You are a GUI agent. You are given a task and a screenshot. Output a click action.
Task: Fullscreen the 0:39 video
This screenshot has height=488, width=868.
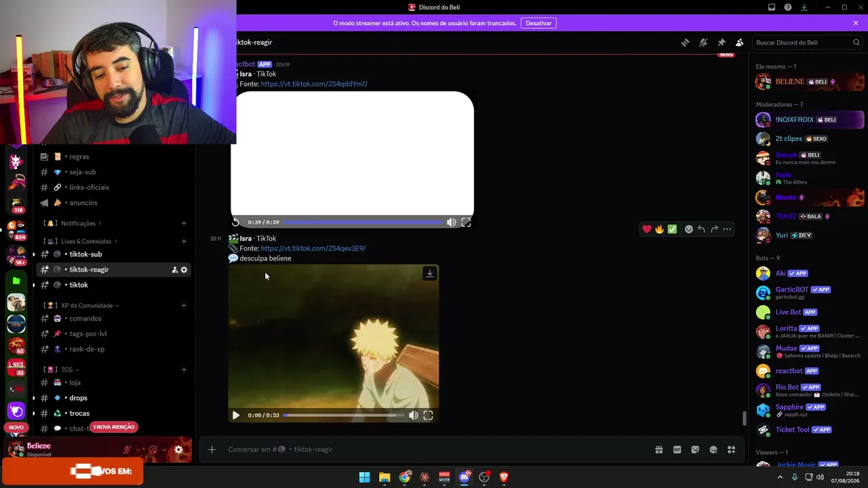coord(466,222)
